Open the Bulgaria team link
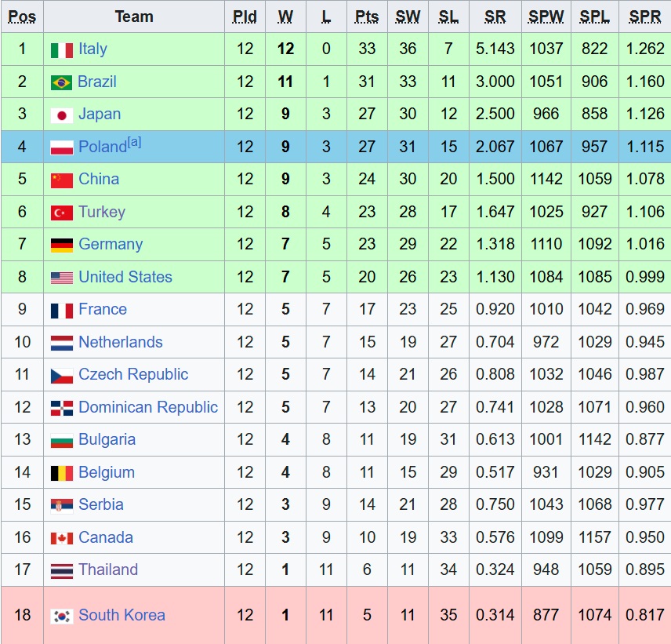This screenshot has width=671, height=644. tap(107, 440)
